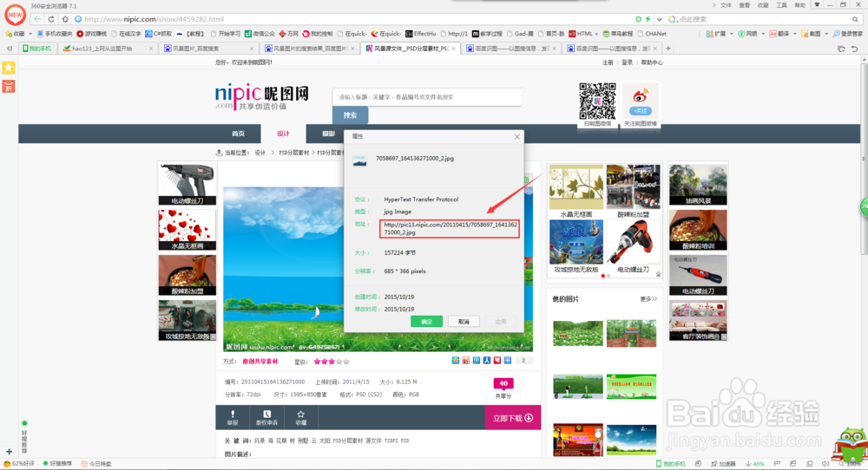Click the restore closed tab undo icon
This screenshot has height=470, width=868.
854,49
